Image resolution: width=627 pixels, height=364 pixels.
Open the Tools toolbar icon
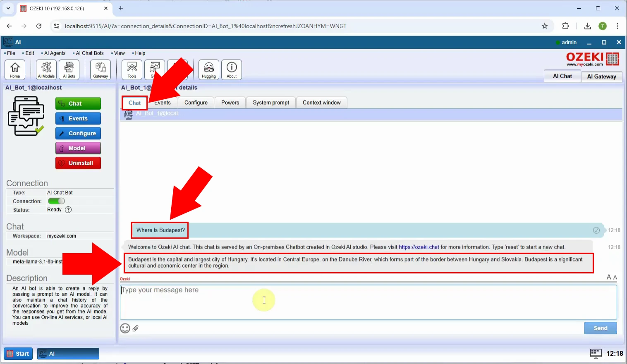click(x=132, y=69)
